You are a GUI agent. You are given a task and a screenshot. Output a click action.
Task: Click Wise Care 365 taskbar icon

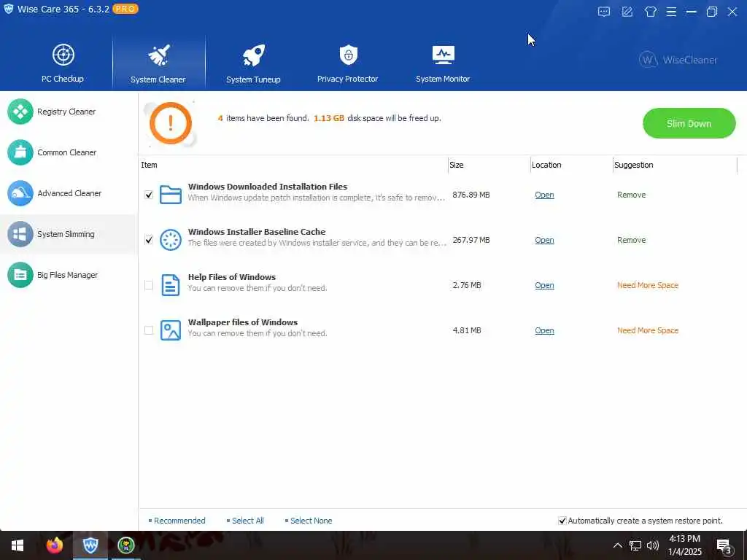(90, 545)
